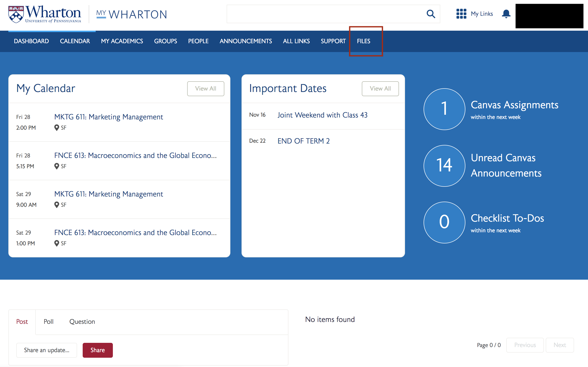Image resolution: width=588 pixels, height=367 pixels.
Task: Open the FILES menu item
Action: (x=363, y=41)
